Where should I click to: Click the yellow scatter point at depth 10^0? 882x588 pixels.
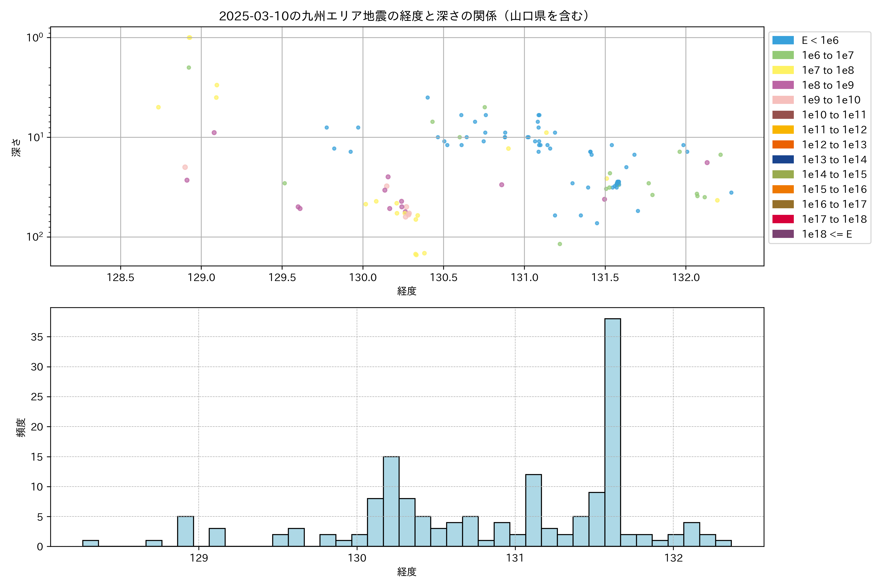click(189, 37)
